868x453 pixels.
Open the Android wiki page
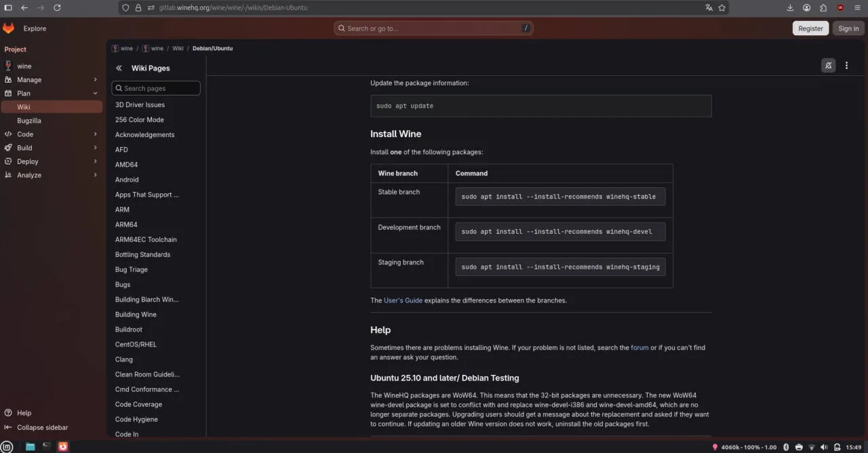point(127,180)
